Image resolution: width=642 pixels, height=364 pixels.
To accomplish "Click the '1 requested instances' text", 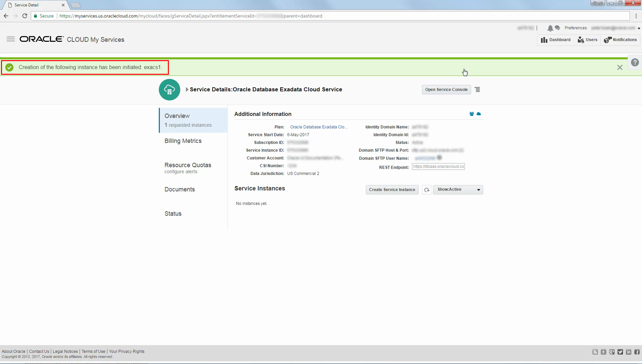I will coord(188,125).
